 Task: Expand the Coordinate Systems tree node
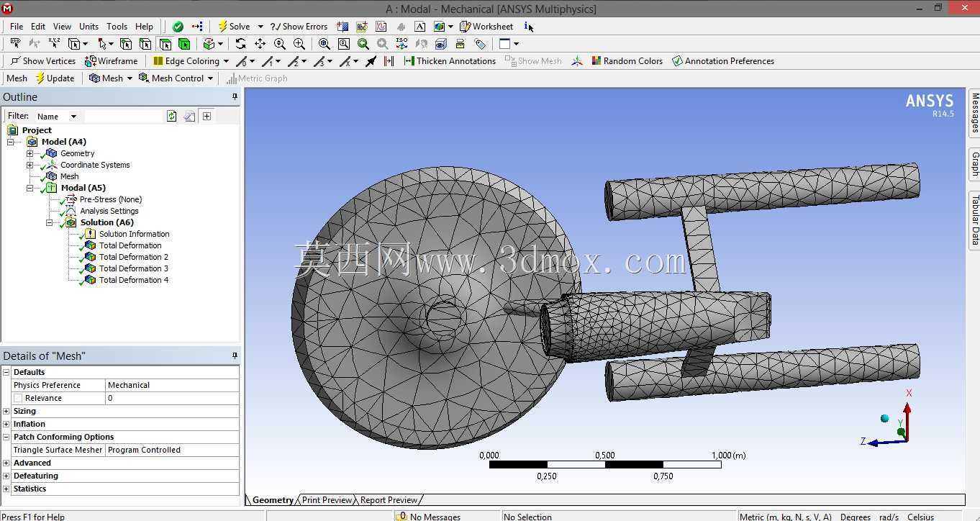pyautogui.click(x=30, y=165)
